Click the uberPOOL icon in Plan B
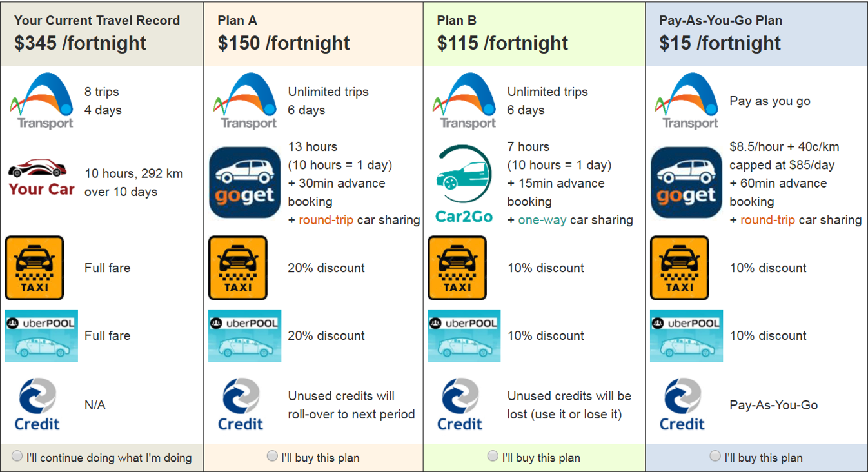 point(464,335)
